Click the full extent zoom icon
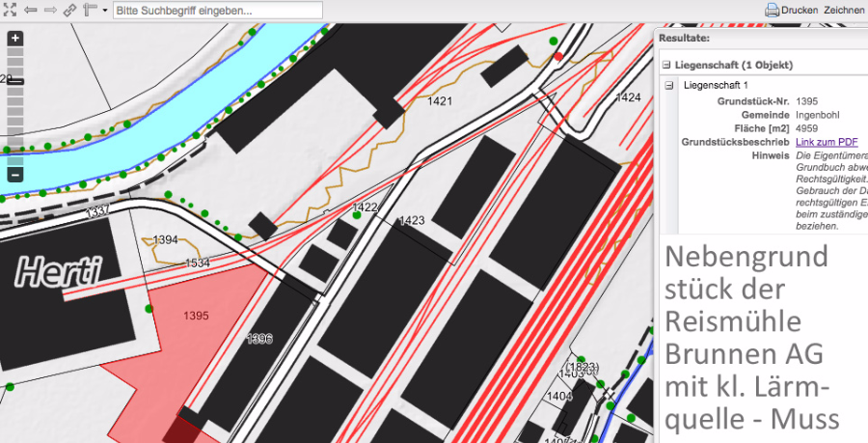Image resolution: width=868 pixels, height=443 pixels. click(11, 10)
